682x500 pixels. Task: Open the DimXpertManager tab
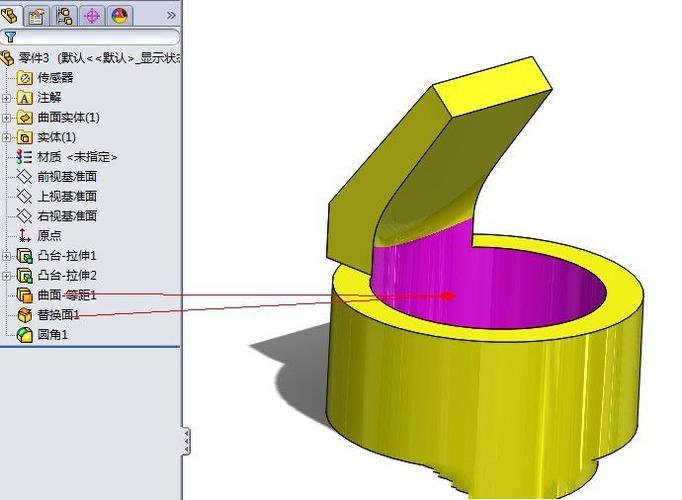coord(92,16)
